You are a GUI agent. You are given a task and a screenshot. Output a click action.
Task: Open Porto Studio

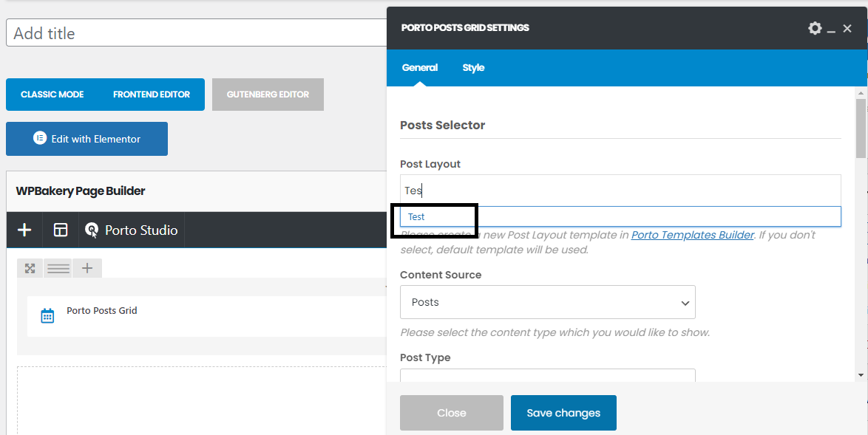tap(131, 230)
